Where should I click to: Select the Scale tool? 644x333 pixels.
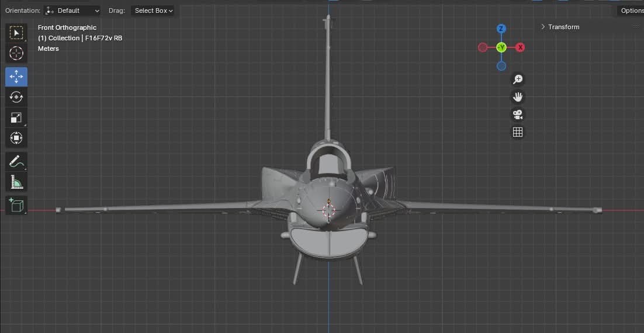16,118
